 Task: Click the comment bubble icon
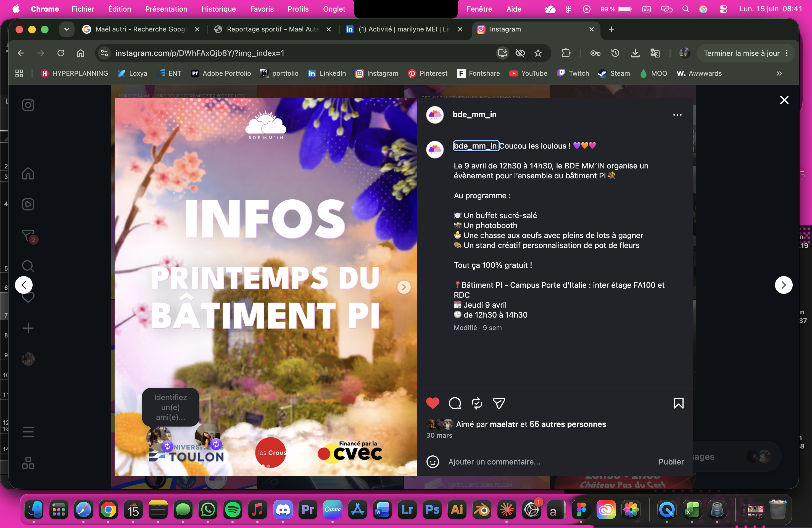(x=455, y=403)
